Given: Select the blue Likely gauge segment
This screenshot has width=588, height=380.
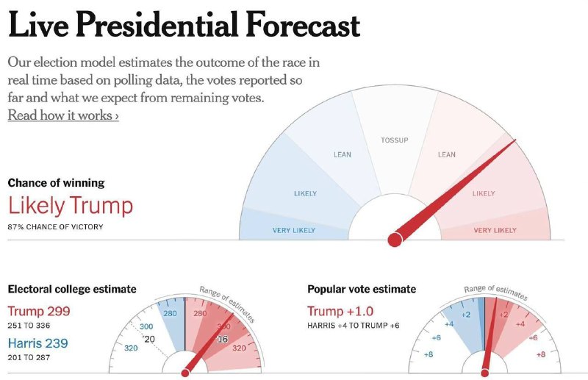Looking at the screenshot, I should pos(305,193).
